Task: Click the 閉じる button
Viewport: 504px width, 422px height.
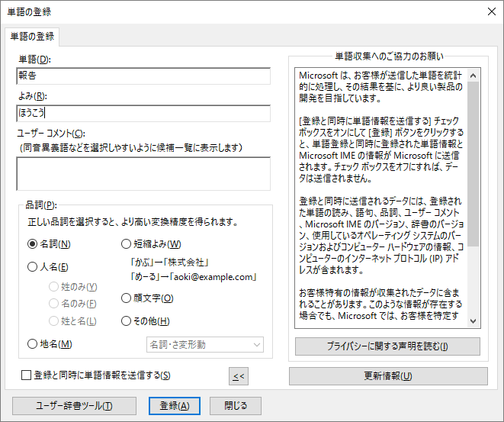Action: pyautogui.click(x=236, y=406)
